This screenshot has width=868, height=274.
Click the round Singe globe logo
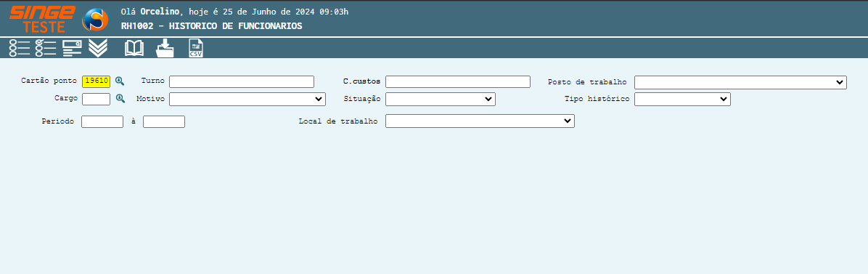(96, 20)
